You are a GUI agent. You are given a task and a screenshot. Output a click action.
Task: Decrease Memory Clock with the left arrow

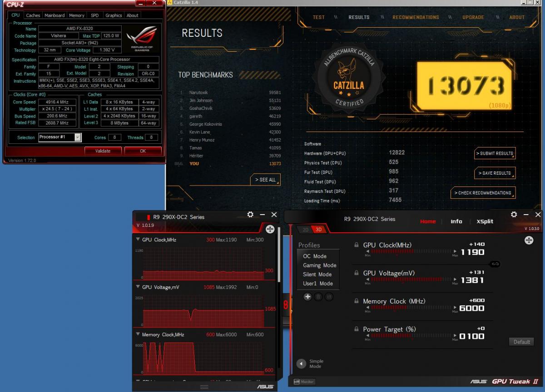367,307
